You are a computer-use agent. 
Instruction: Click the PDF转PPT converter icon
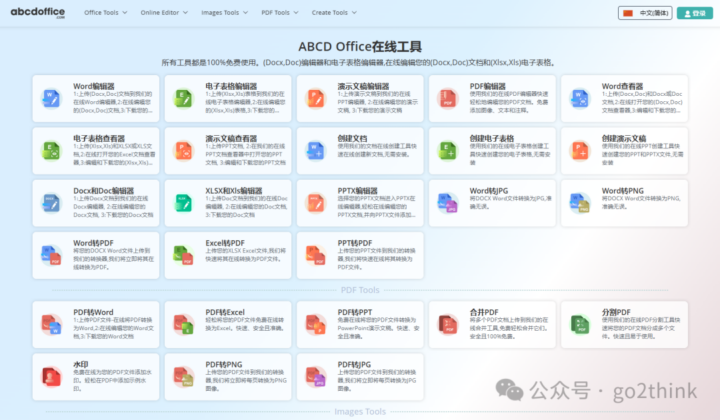click(x=315, y=324)
